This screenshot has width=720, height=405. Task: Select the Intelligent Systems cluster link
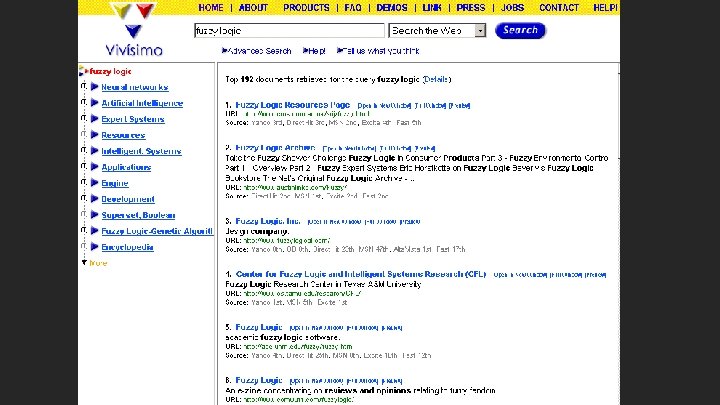(x=141, y=151)
